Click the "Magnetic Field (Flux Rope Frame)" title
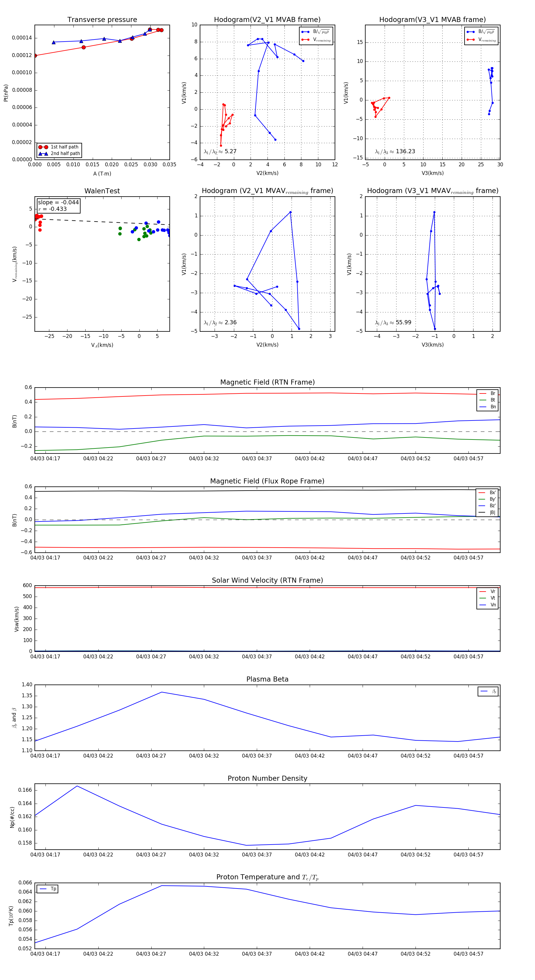Image resolution: width=535 pixels, height=980 pixels. click(x=267, y=481)
